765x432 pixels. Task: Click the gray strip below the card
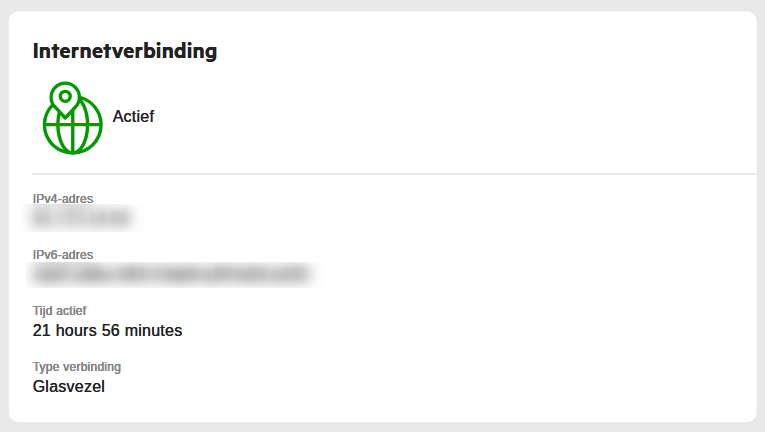click(382, 427)
